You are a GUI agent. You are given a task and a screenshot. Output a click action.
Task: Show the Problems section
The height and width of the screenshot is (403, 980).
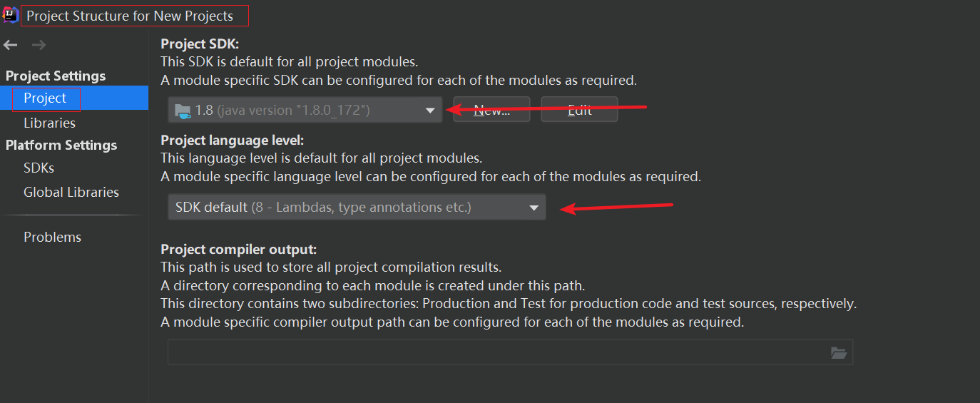point(52,238)
